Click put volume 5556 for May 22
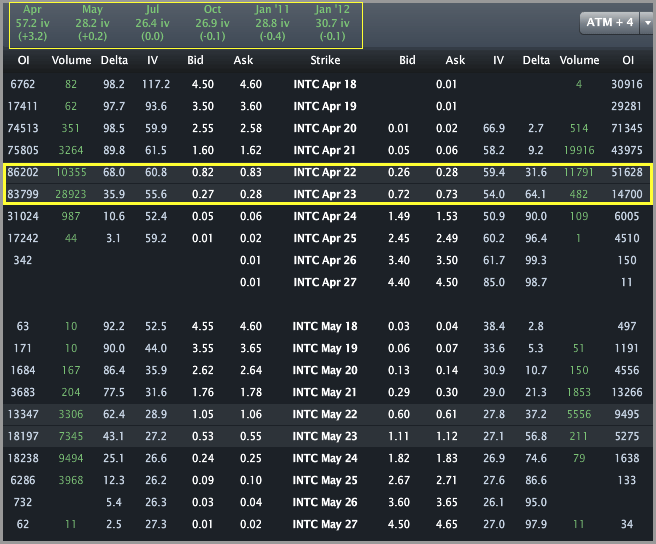 pyautogui.click(x=579, y=414)
